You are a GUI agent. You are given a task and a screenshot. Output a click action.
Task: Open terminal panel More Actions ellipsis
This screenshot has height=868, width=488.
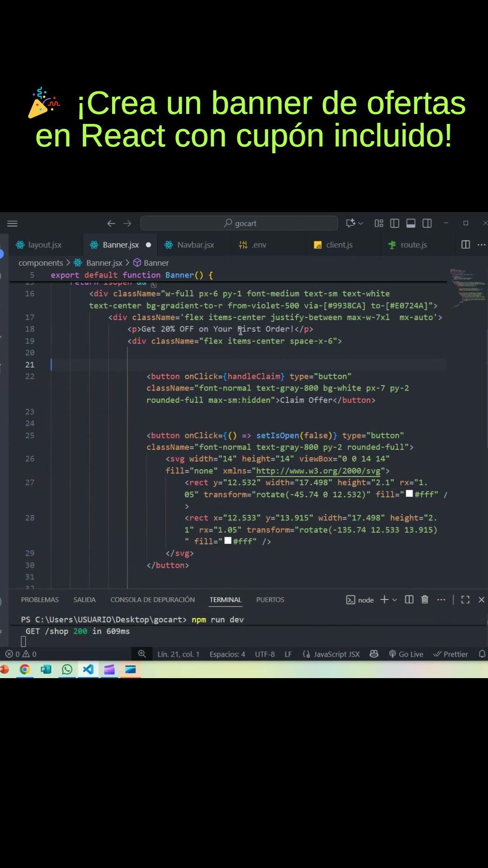point(441,599)
